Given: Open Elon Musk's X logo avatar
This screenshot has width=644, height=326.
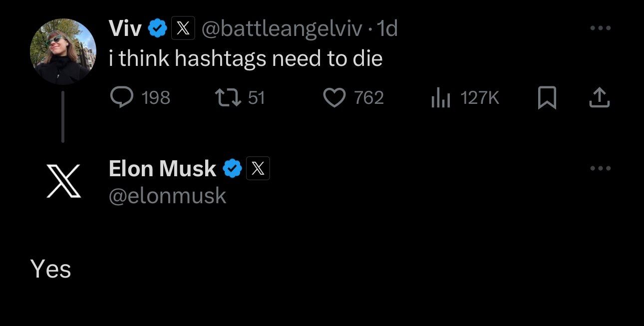Looking at the screenshot, I should tap(63, 180).
